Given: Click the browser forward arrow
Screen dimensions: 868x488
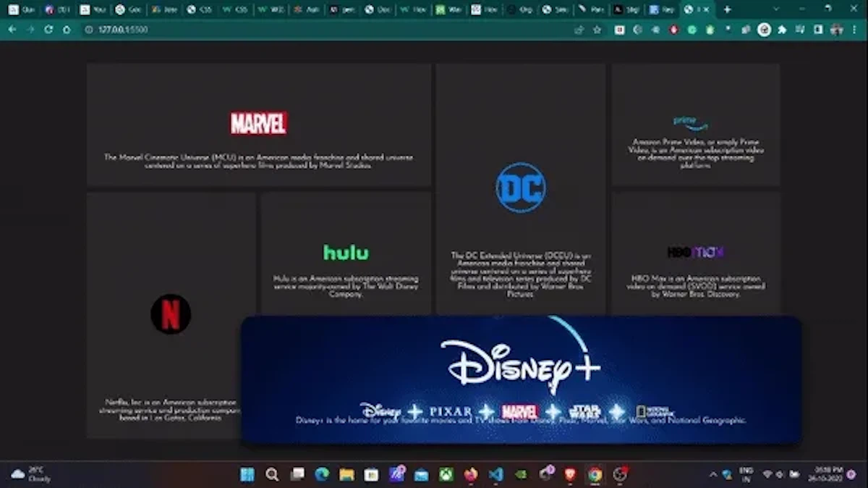Looking at the screenshot, I should [x=30, y=30].
